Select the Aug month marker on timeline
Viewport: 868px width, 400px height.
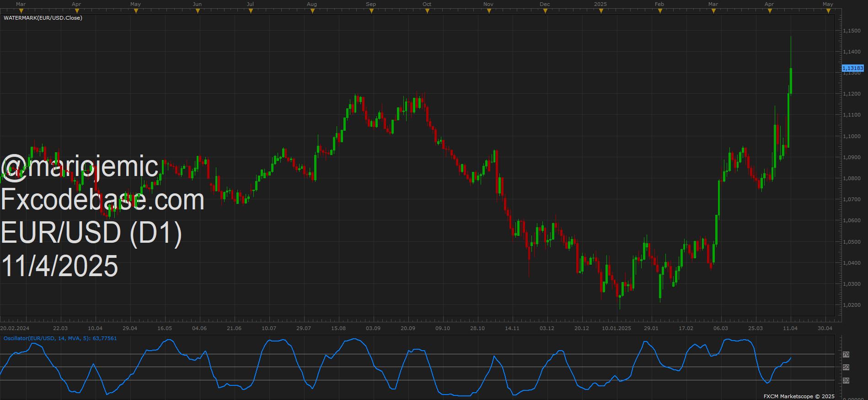312,11
